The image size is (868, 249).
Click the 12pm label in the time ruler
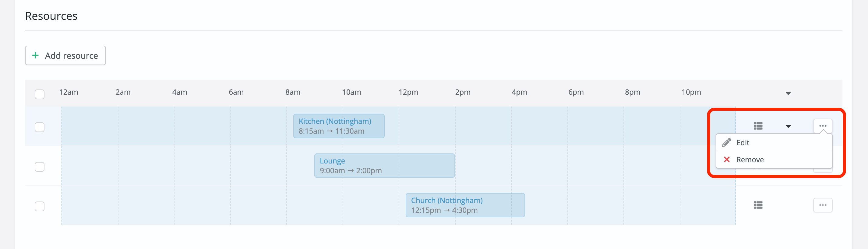(408, 92)
